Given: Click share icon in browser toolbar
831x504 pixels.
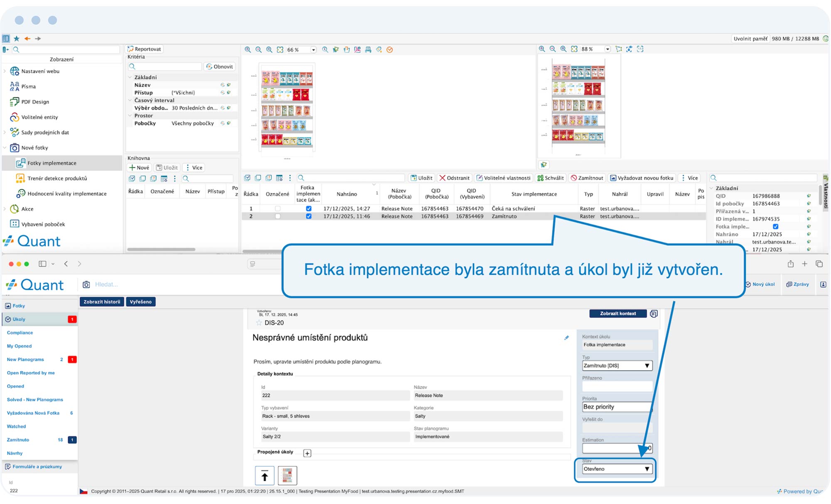Looking at the screenshot, I should coord(791,264).
